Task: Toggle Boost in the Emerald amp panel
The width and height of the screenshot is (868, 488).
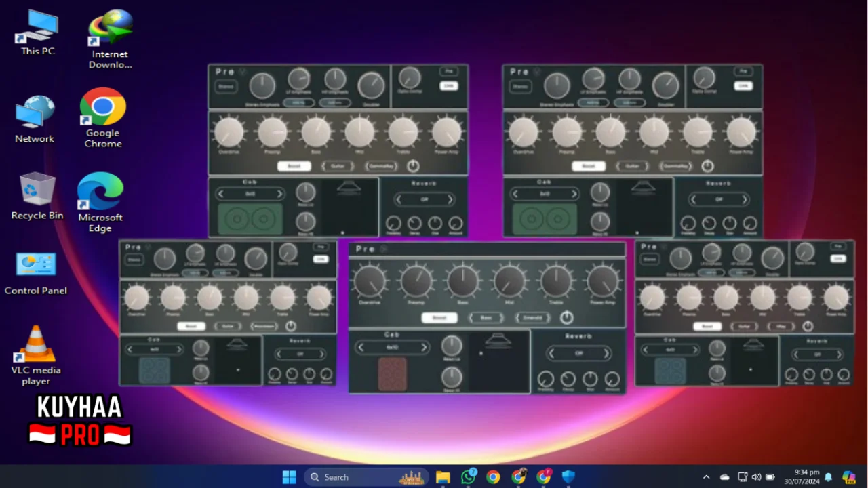Action: 439,317
